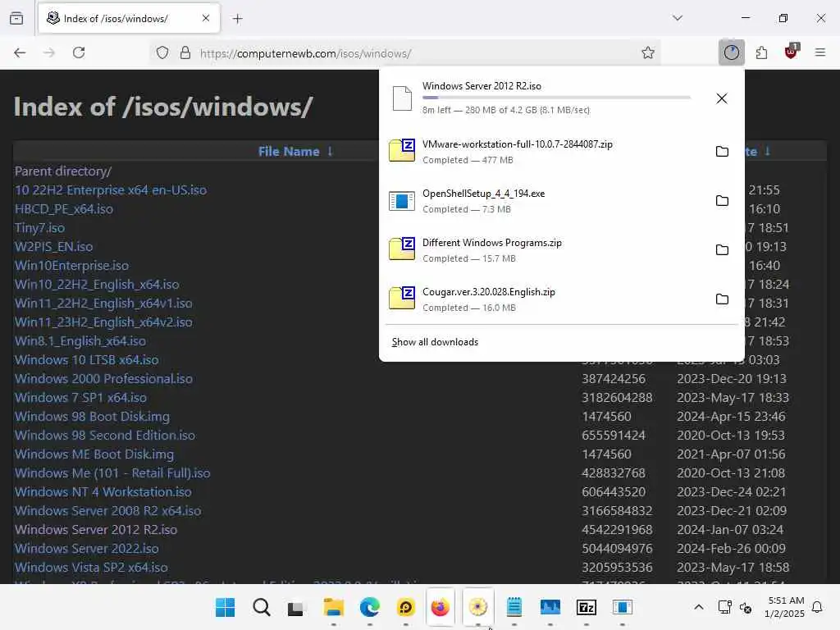Download Windows 10 LTSB x64.iso
This screenshot has height=630, width=840.
pyautogui.click(x=87, y=359)
